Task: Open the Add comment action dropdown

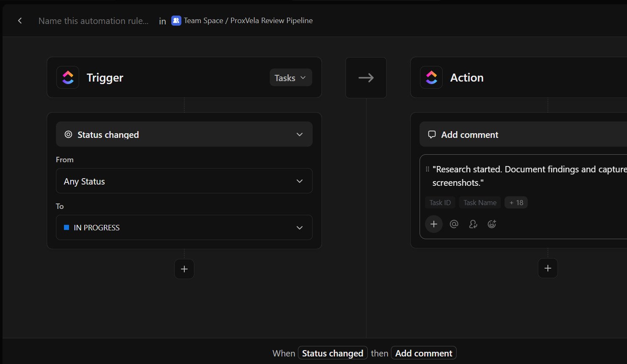Action: tap(523, 135)
